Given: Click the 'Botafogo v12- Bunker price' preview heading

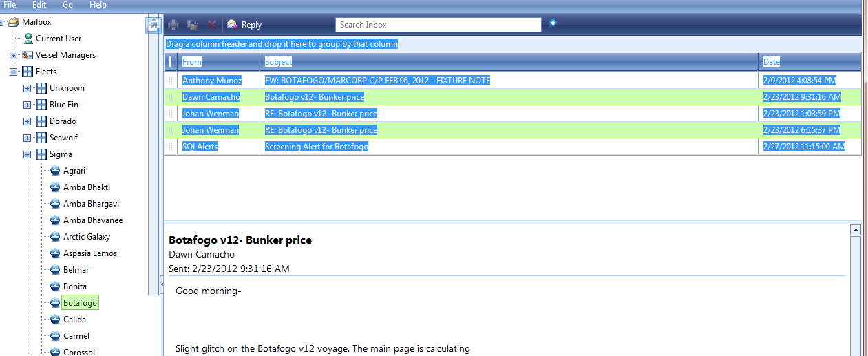Looking at the screenshot, I should pyautogui.click(x=240, y=240).
